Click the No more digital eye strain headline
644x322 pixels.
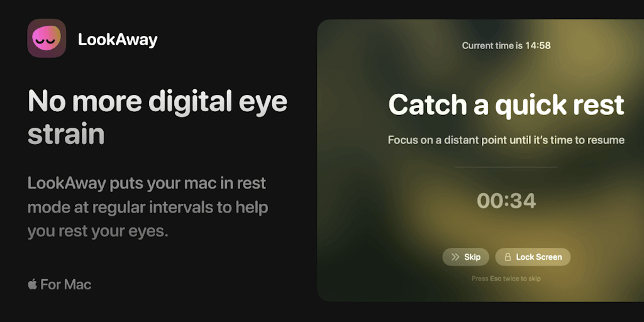[157, 117]
